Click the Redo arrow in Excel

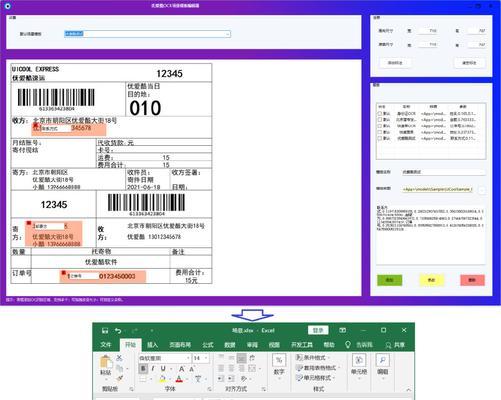(135, 330)
